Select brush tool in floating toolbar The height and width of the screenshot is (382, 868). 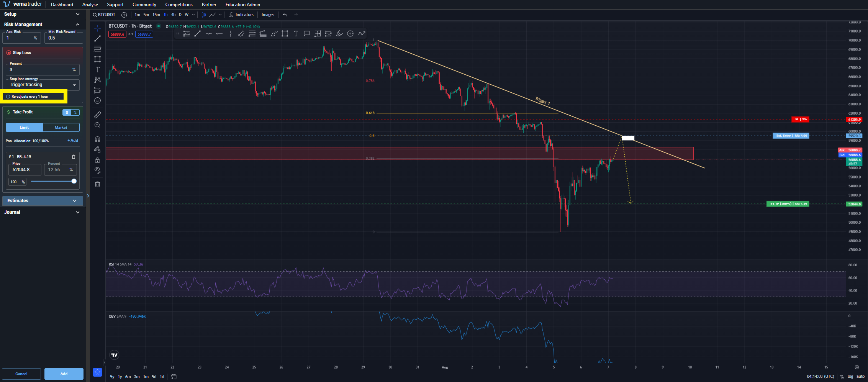[x=274, y=34]
